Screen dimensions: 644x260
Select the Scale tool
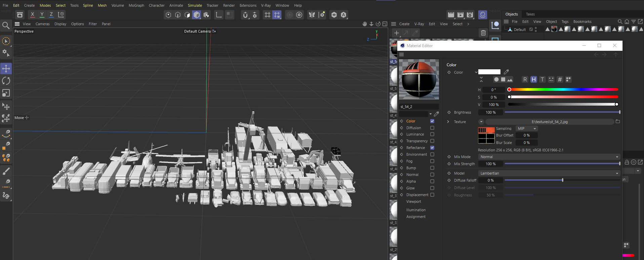pyautogui.click(x=6, y=93)
